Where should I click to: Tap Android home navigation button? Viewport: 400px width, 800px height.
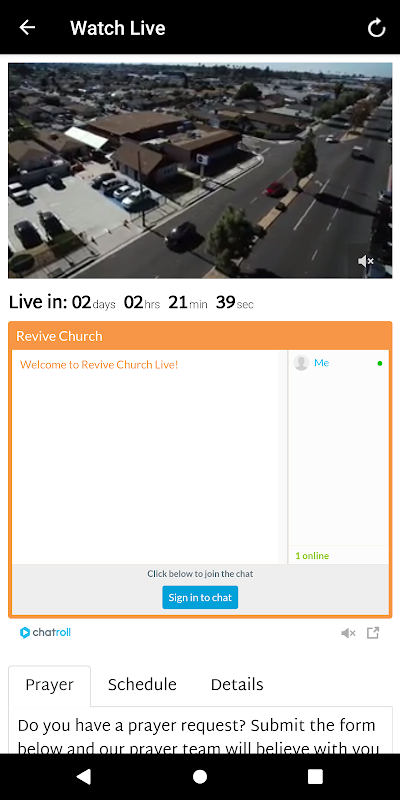(x=200, y=776)
